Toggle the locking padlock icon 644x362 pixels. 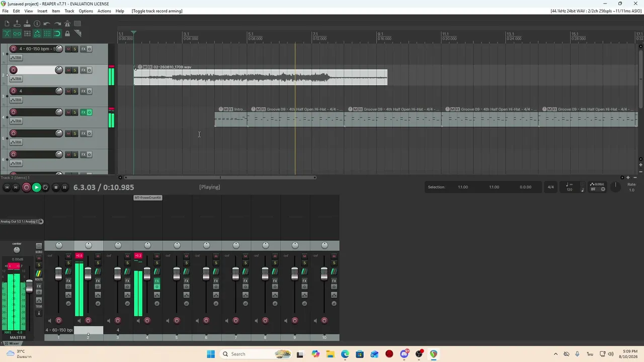(67, 34)
